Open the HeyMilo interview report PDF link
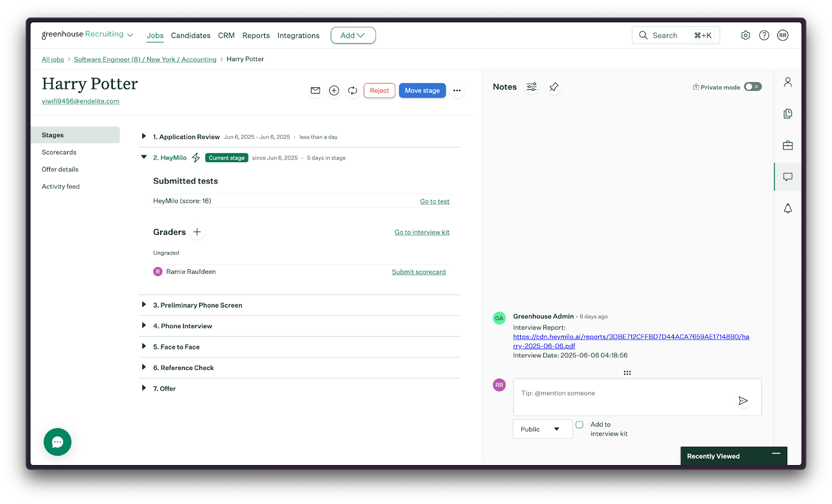 coord(631,341)
